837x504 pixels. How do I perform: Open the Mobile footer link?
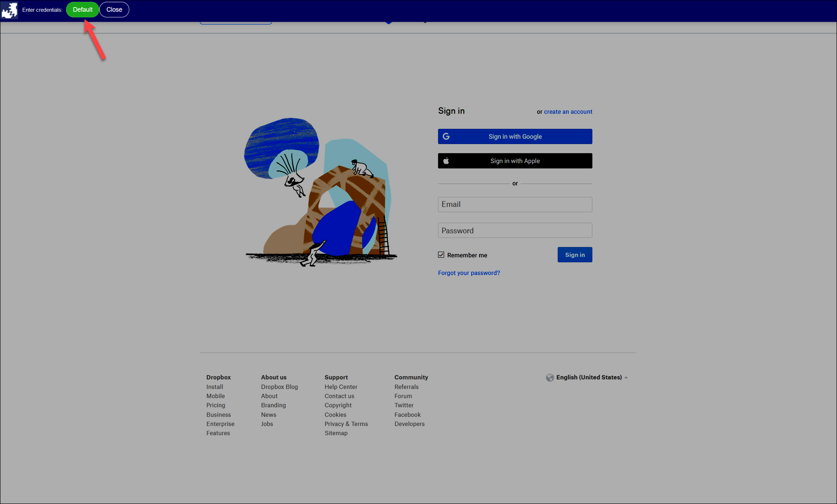[x=216, y=396]
